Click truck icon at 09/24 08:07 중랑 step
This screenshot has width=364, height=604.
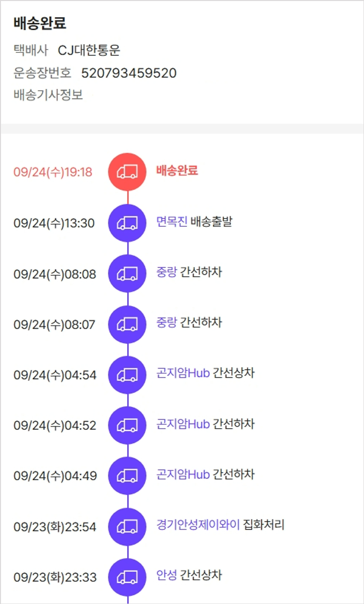127,324
